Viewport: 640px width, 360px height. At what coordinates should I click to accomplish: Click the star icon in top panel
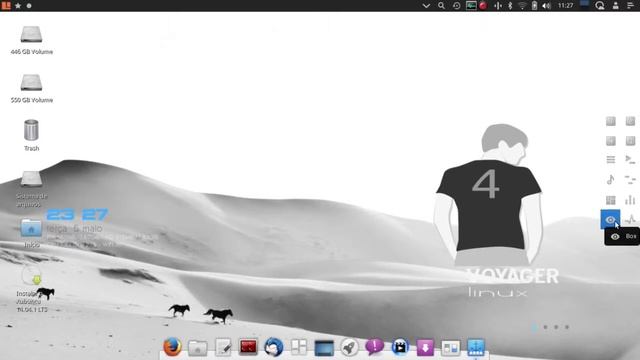click(x=18, y=6)
